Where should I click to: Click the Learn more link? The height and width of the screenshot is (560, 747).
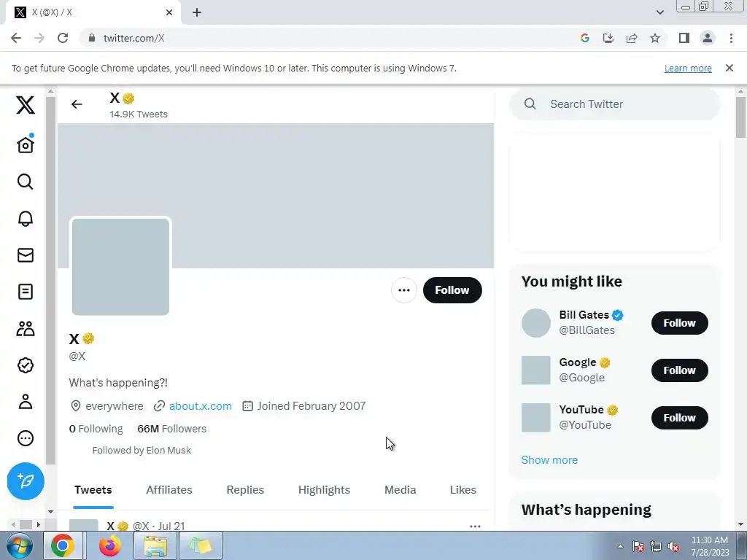click(688, 68)
